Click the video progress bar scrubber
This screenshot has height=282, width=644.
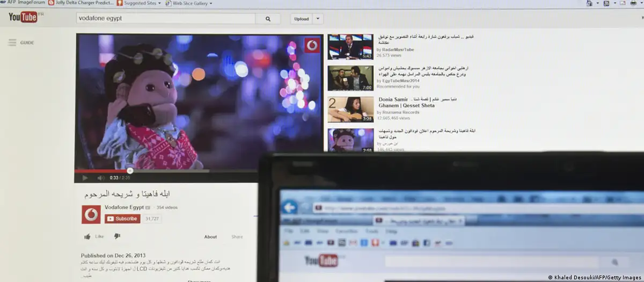[x=130, y=171]
